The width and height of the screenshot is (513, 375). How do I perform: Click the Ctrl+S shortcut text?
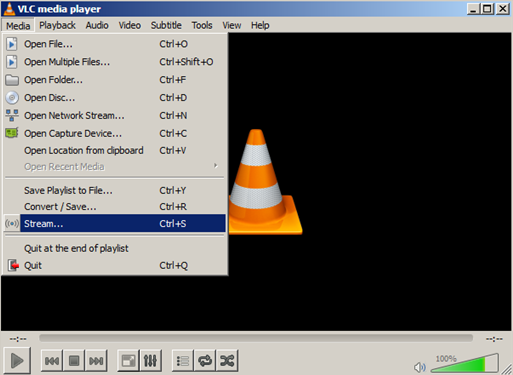[x=173, y=223]
